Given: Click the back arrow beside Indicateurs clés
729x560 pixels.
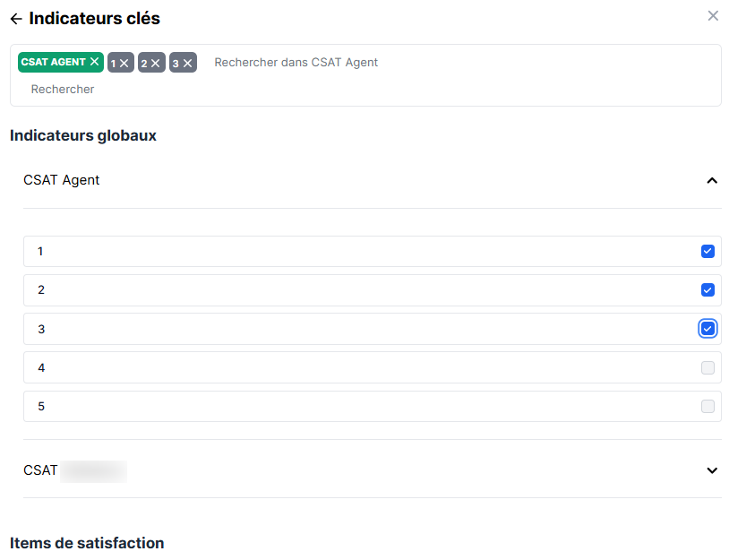Looking at the screenshot, I should (16, 19).
